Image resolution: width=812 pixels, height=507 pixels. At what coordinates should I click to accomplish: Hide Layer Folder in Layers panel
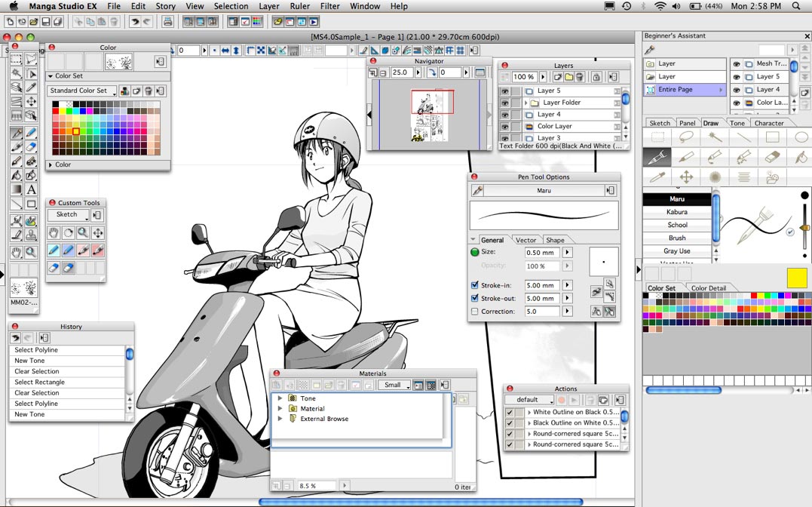(504, 103)
